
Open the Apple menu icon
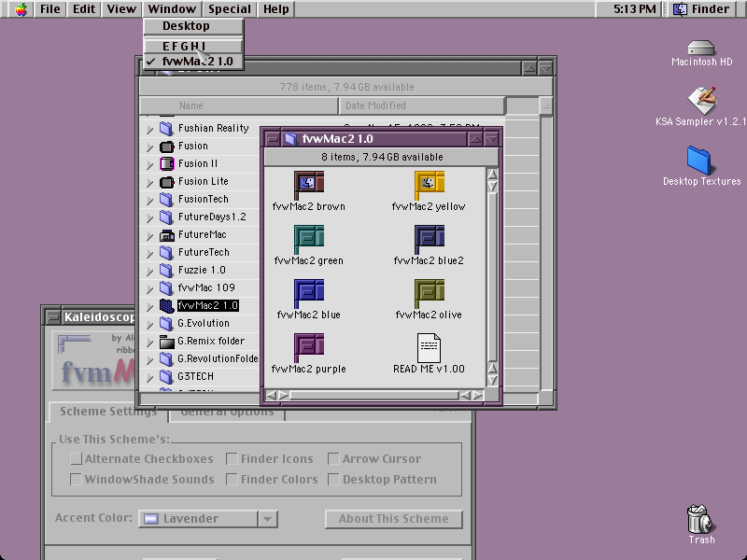click(21, 9)
